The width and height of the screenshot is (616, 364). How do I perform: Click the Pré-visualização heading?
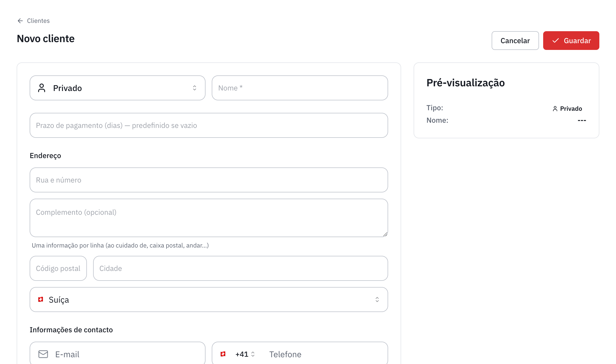pyautogui.click(x=466, y=83)
